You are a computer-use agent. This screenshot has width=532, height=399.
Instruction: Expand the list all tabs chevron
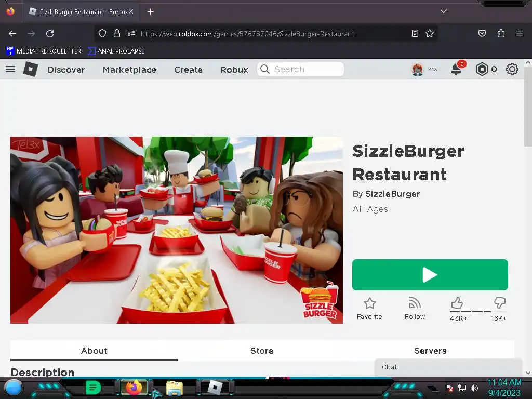[444, 11]
